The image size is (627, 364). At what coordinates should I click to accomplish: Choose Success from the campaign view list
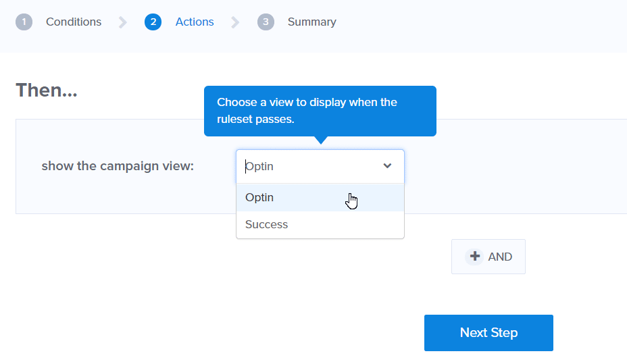[x=266, y=225]
